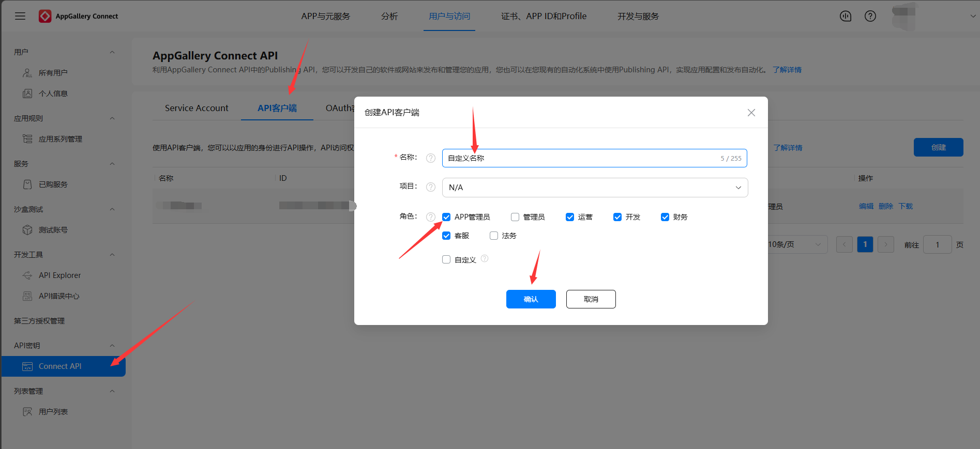Click the Connect API sidebar icon

(27, 366)
